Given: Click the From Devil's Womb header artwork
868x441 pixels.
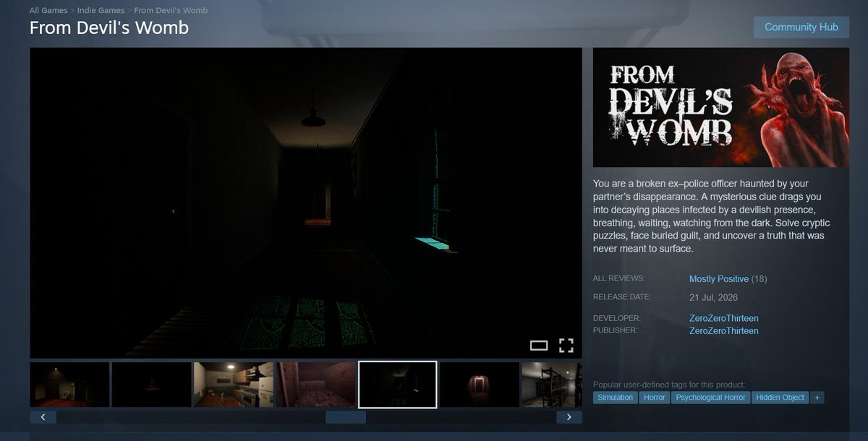Looking at the screenshot, I should tap(721, 107).
